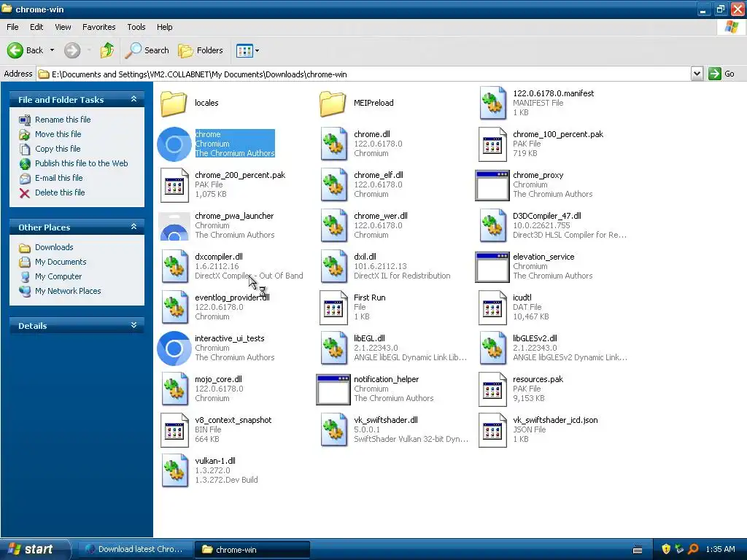This screenshot has width=747, height=560.
Task: Switch to Download latest Chro... taskbar window
Action: tap(134, 550)
